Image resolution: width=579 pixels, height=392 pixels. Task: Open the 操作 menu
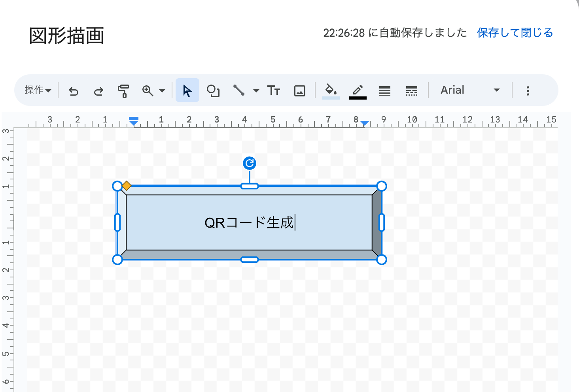(38, 90)
